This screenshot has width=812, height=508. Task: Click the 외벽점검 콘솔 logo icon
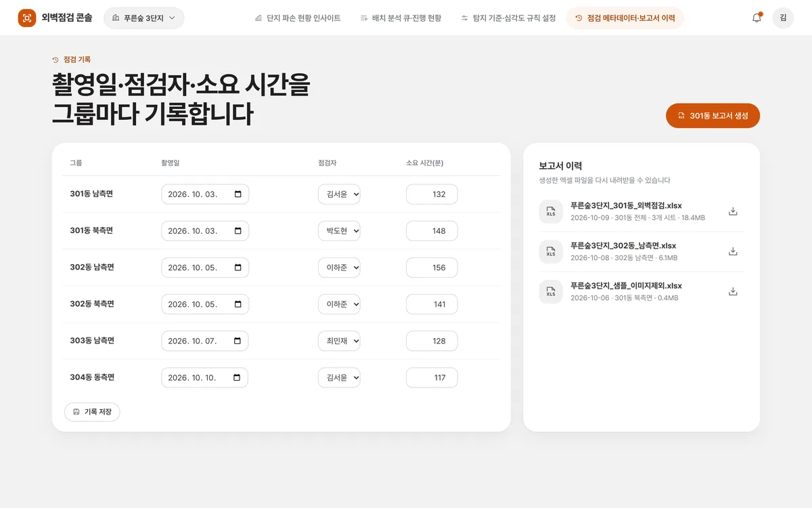[x=27, y=18]
